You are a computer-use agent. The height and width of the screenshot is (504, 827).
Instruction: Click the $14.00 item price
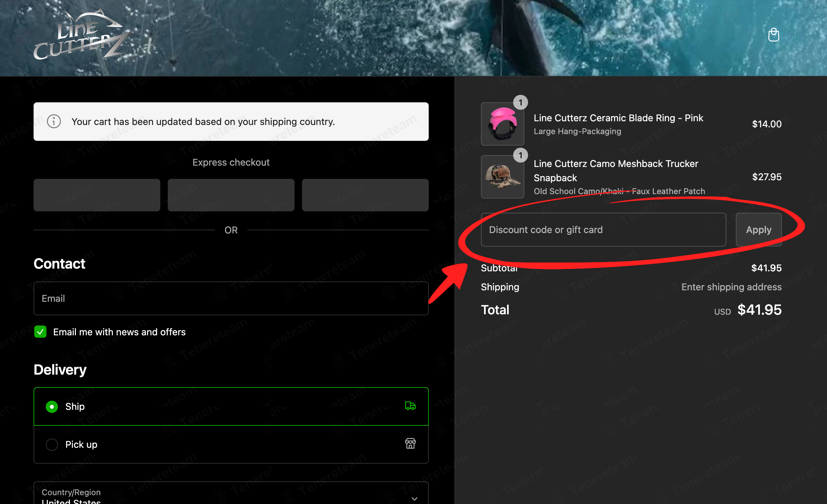tap(767, 124)
